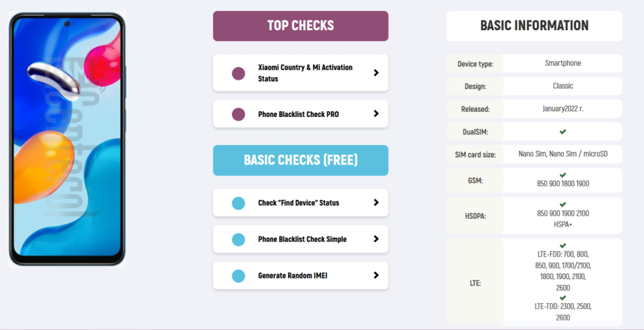
Task: Click the green checkmark above GSM frequencies
Action: [563, 175]
